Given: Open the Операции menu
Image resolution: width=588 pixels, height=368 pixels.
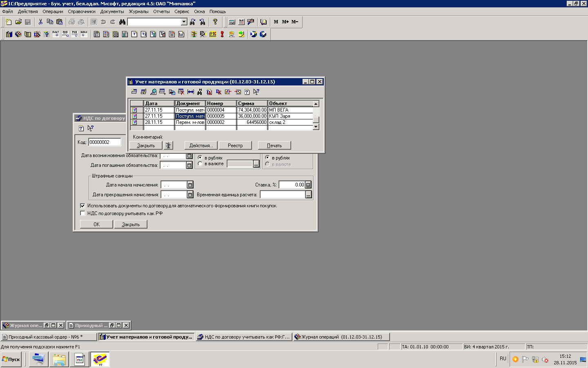Looking at the screenshot, I should [53, 11].
